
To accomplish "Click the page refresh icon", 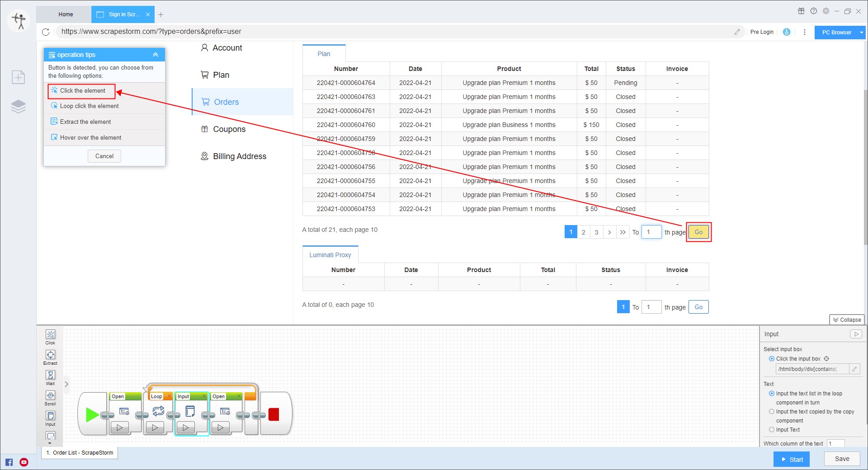I will [x=46, y=32].
